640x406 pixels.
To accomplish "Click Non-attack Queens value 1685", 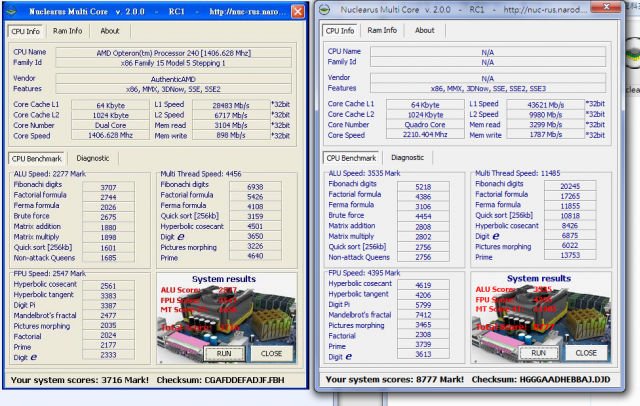I will pyautogui.click(x=109, y=258).
